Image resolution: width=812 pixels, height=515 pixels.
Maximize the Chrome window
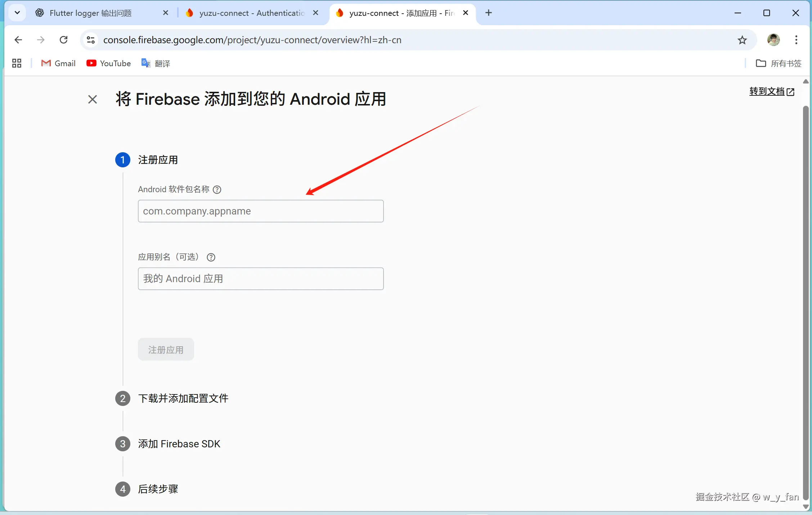pyautogui.click(x=767, y=13)
